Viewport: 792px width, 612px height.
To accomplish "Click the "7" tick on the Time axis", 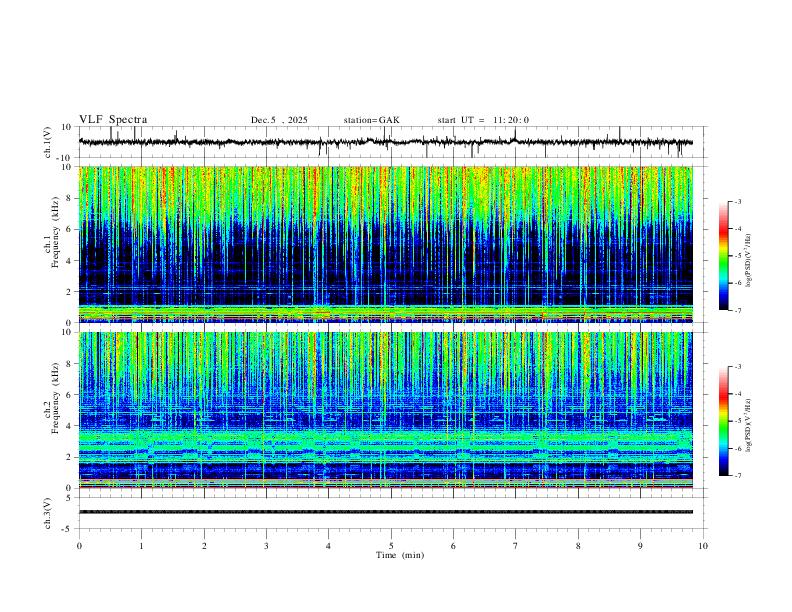I will pos(516,546).
